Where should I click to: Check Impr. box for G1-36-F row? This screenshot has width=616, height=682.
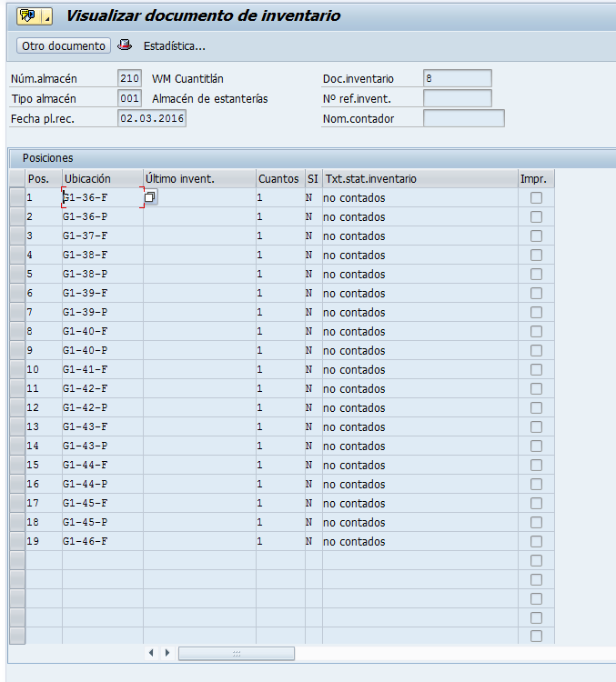tap(536, 197)
